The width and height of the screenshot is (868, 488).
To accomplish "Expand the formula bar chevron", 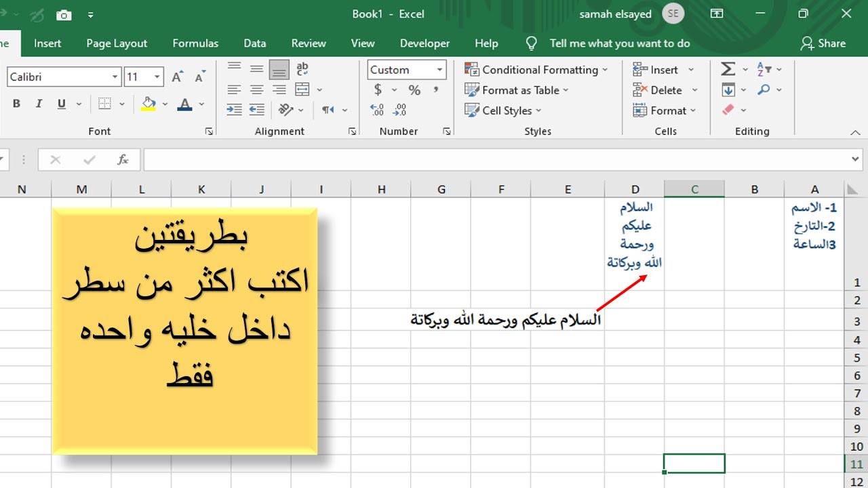I will click(855, 160).
